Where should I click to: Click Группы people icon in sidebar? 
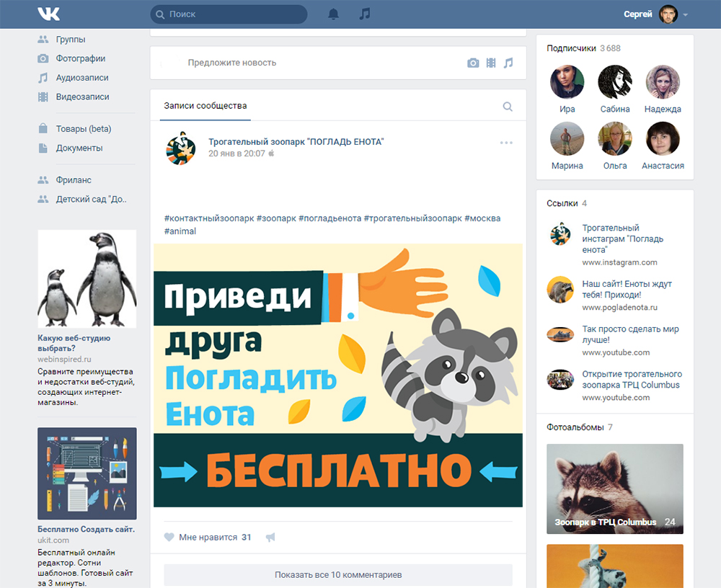point(43,40)
